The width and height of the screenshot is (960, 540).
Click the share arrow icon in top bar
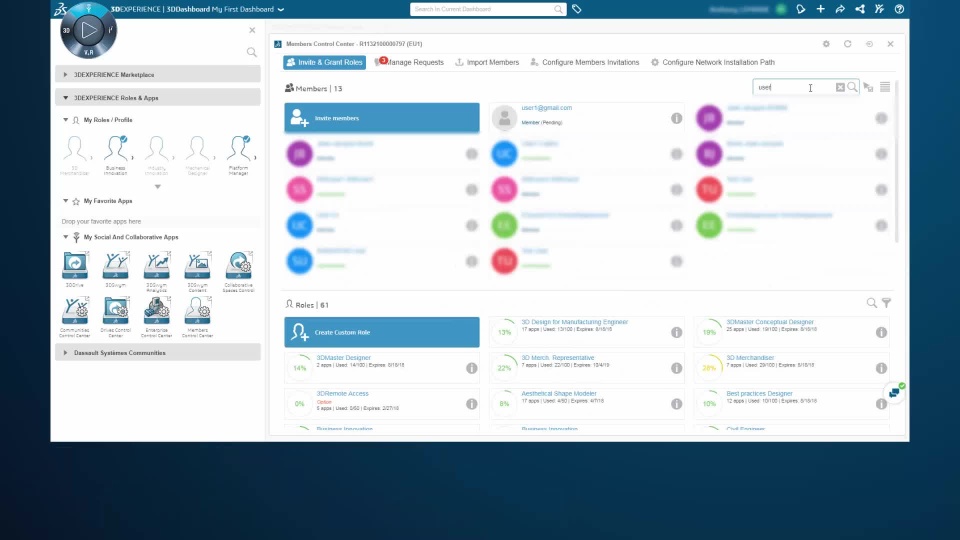[840, 9]
